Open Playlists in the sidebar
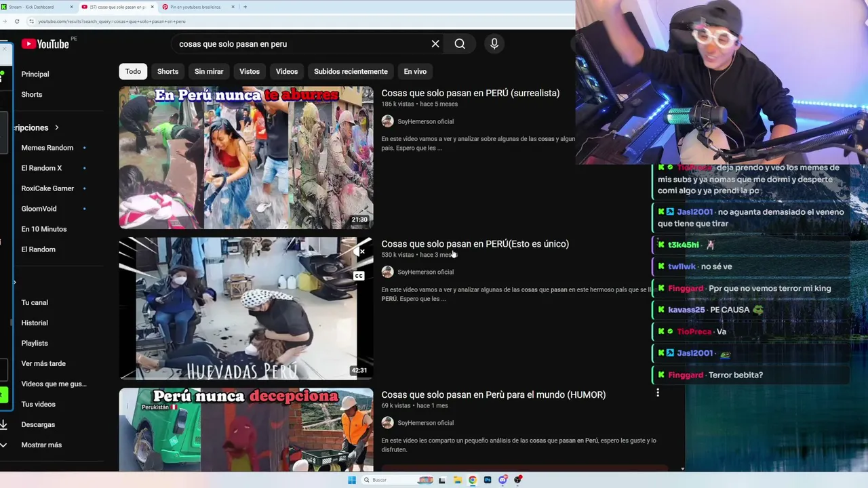This screenshot has width=868, height=488. pyautogui.click(x=35, y=343)
